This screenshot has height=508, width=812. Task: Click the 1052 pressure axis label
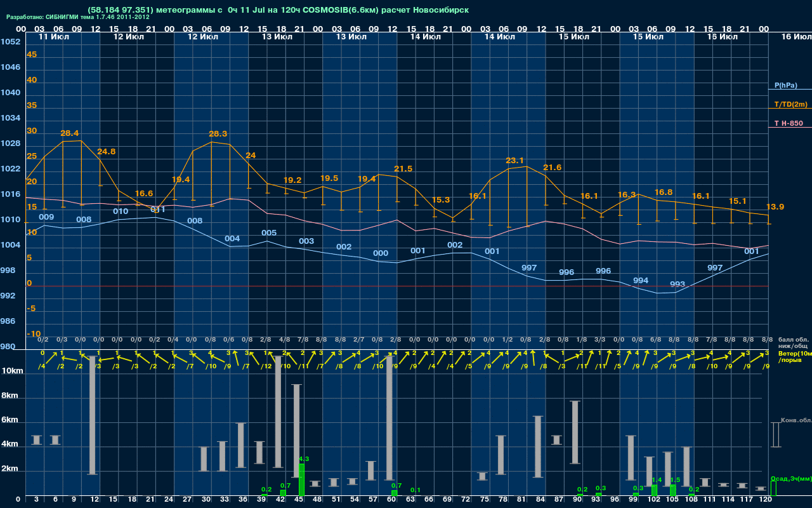pos(10,42)
